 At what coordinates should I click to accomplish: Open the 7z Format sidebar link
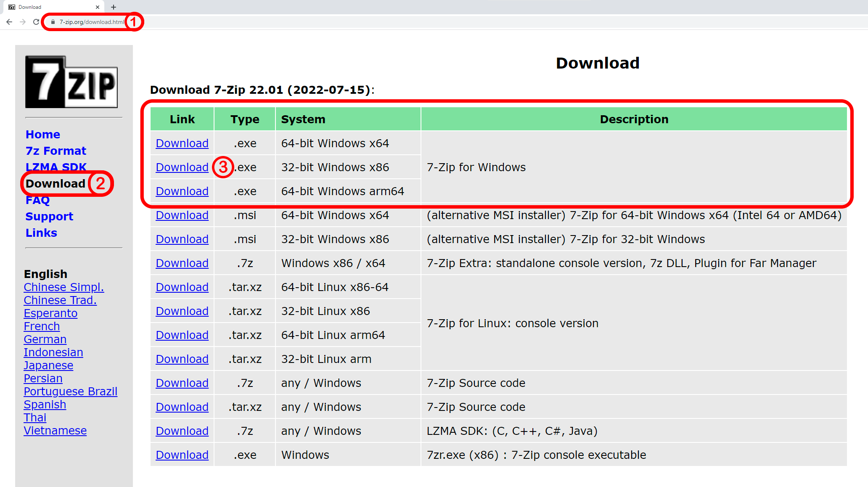pyautogui.click(x=56, y=151)
